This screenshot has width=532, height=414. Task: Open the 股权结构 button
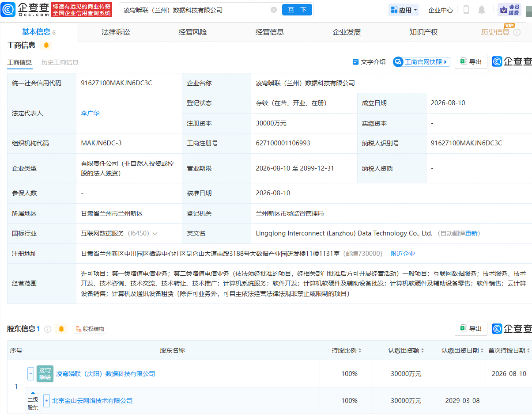tap(90, 329)
